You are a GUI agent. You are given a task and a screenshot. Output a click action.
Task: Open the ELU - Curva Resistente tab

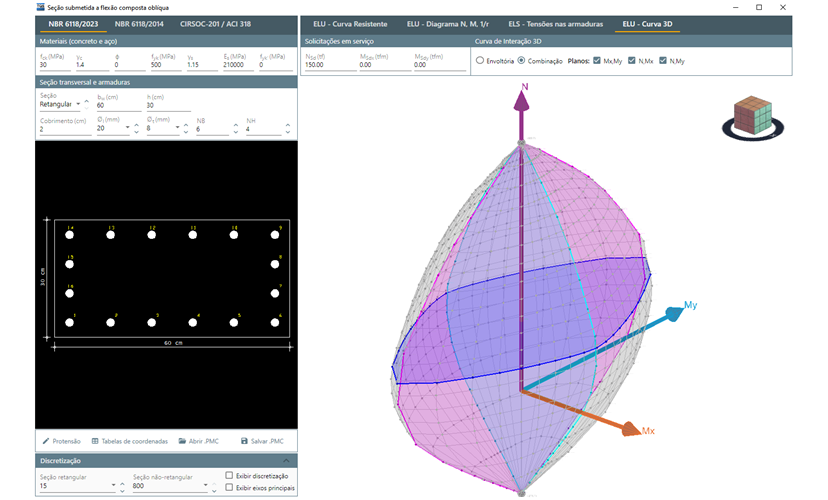point(348,23)
